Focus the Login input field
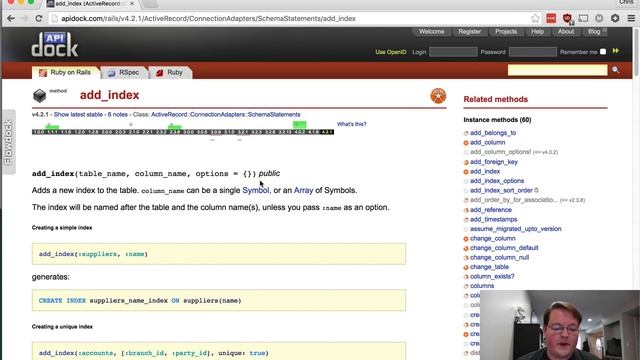This screenshot has height=360, width=640. click(453, 52)
